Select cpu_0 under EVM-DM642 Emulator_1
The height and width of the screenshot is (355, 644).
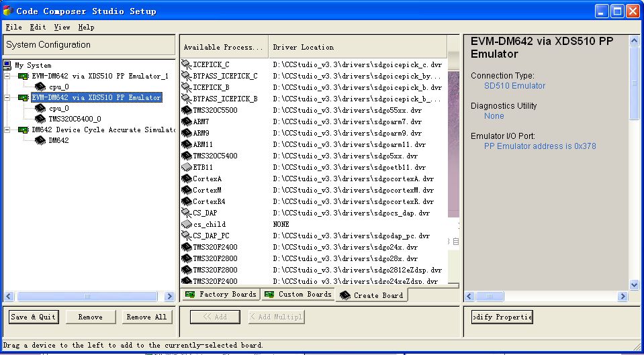tap(58, 87)
